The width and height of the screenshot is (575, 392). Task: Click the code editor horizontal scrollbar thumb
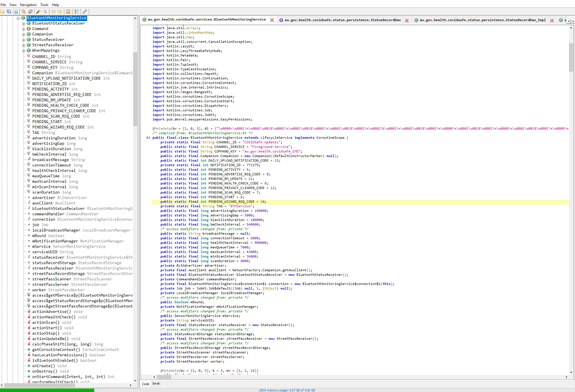click(164, 377)
